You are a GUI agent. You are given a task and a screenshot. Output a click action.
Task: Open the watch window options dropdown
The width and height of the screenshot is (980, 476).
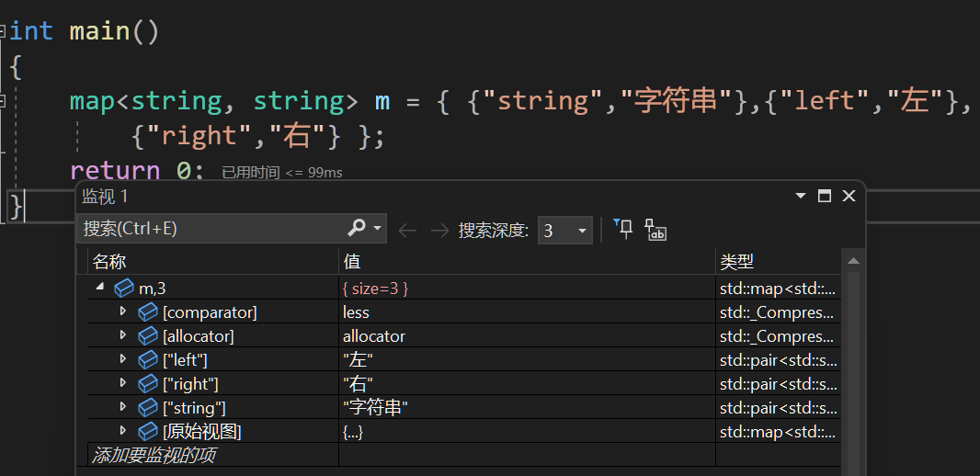pyautogui.click(x=800, y=196)
